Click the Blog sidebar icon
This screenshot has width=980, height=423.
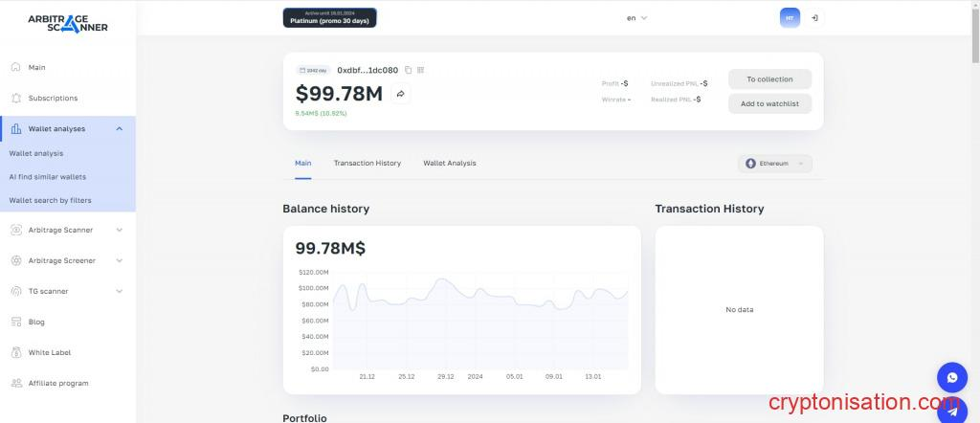click(16, 322)
